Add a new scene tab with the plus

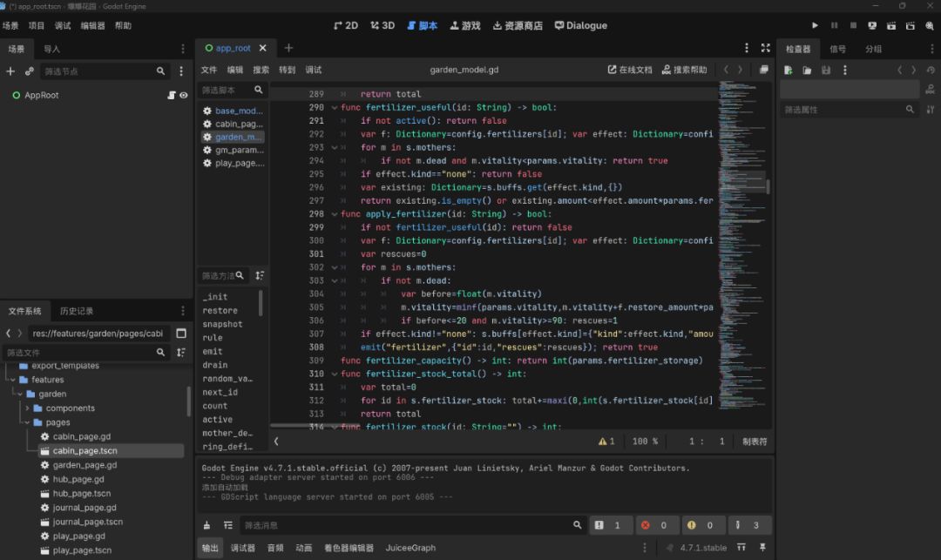288,48
